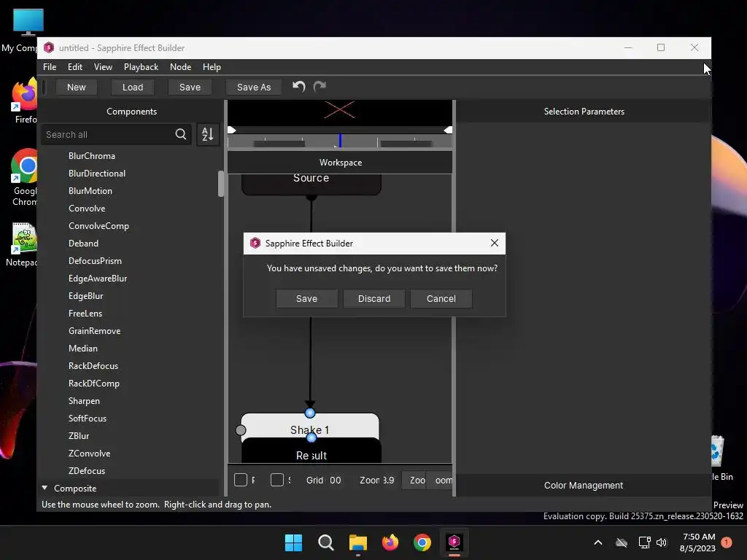Click the left in-point marker on the timeline
Image resolution: width=747 pixels, height=560 pixels.
pyautogui.click(x=232, y=130)
